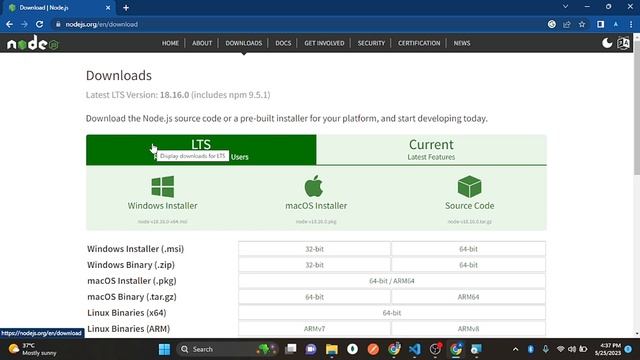Click the volume speaker tray icon
The width and height of the screenshot is (640, 360).
coord(572,349)
